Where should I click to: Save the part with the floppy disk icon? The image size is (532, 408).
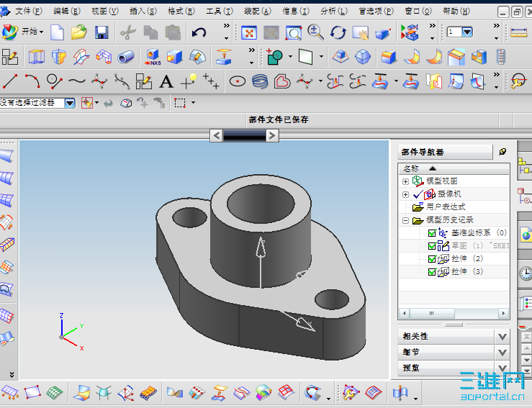(102, 32)
